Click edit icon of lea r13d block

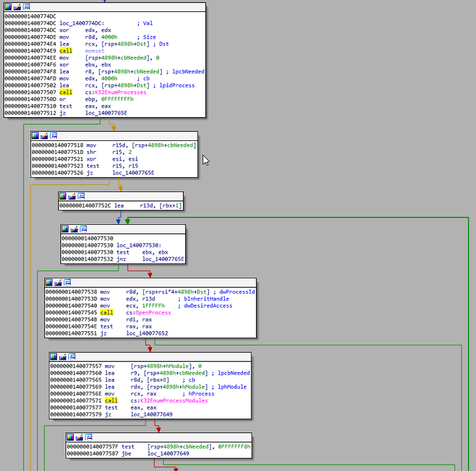pyautogui.click(x=72, y=196)
